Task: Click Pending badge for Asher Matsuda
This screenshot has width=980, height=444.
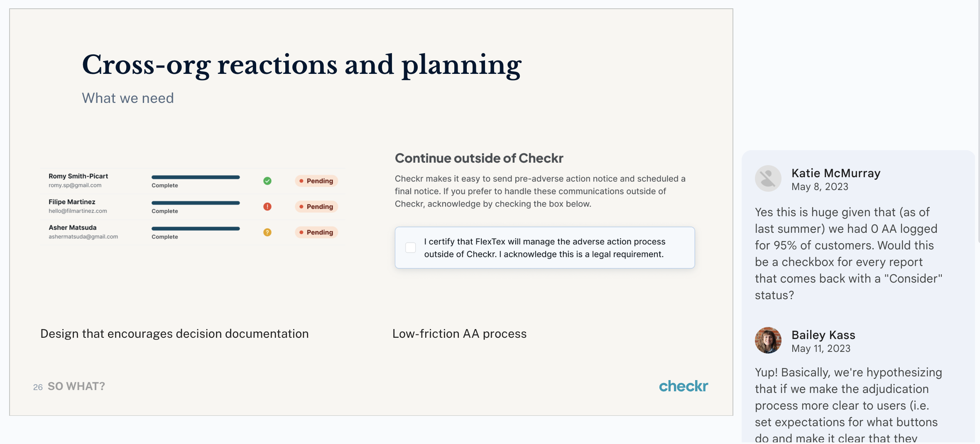Action: coord(316,232)
